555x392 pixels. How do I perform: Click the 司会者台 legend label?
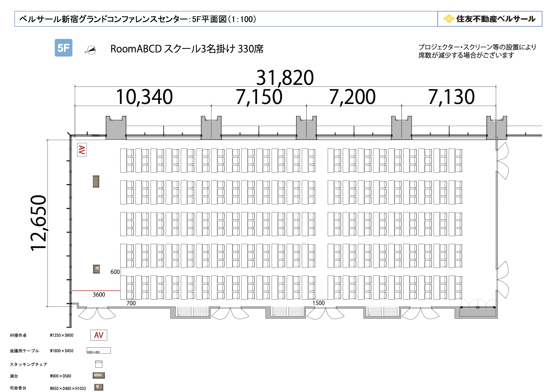(x=18, y=388)
